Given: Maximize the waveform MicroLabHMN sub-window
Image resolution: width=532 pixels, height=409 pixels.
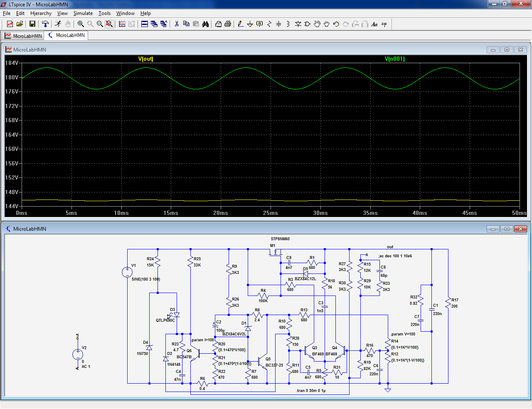Looking at the screenshot, I should coord(507,50).
